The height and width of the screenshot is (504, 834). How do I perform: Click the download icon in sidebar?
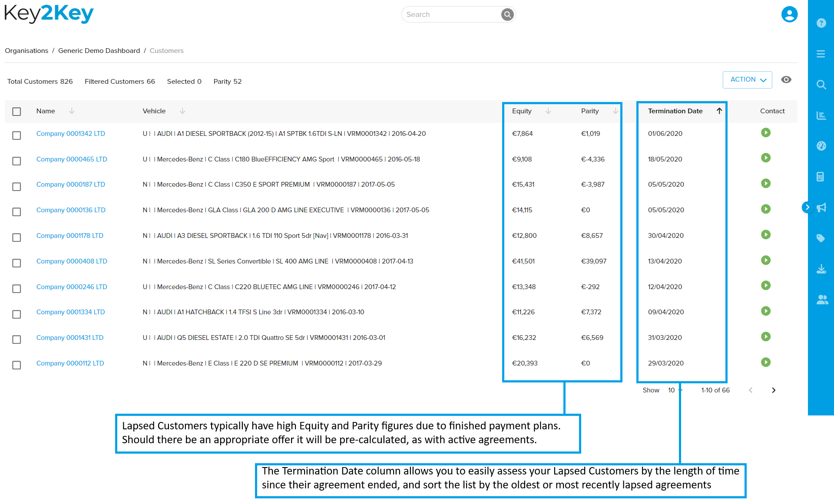[821, 269]
